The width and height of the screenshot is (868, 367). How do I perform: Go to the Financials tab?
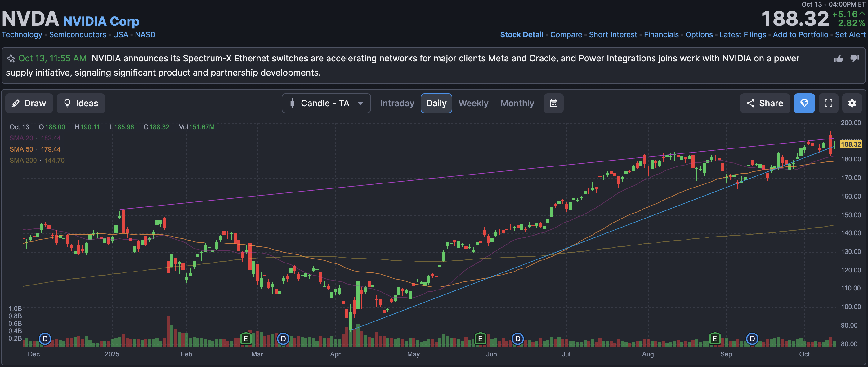[661, 35]
